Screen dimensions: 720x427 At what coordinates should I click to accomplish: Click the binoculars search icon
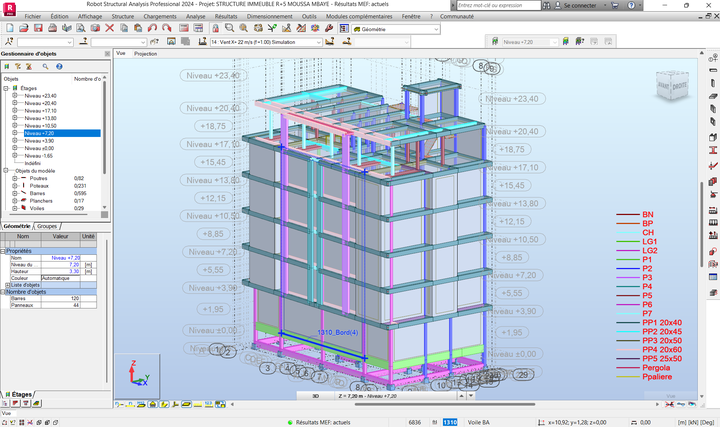point(546,5)
